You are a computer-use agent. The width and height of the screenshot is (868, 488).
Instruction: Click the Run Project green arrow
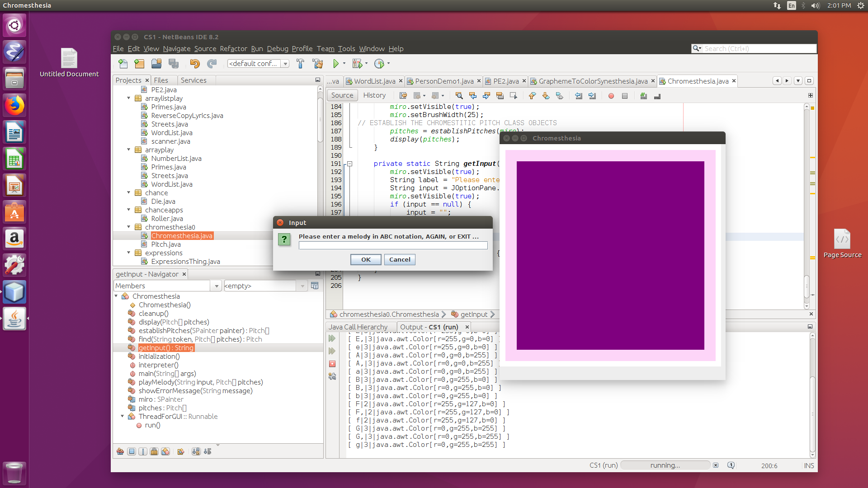click(335, 64)
